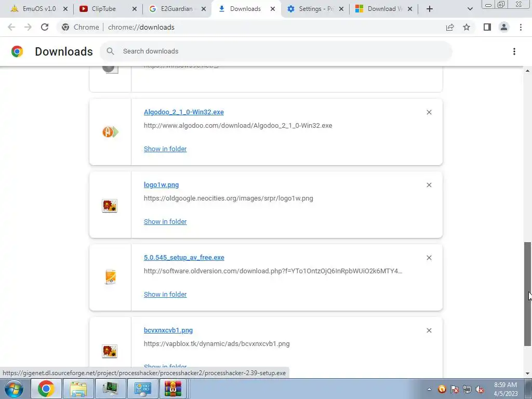
Task: Remove logo1w.png from the list
Action: [429, 185]
